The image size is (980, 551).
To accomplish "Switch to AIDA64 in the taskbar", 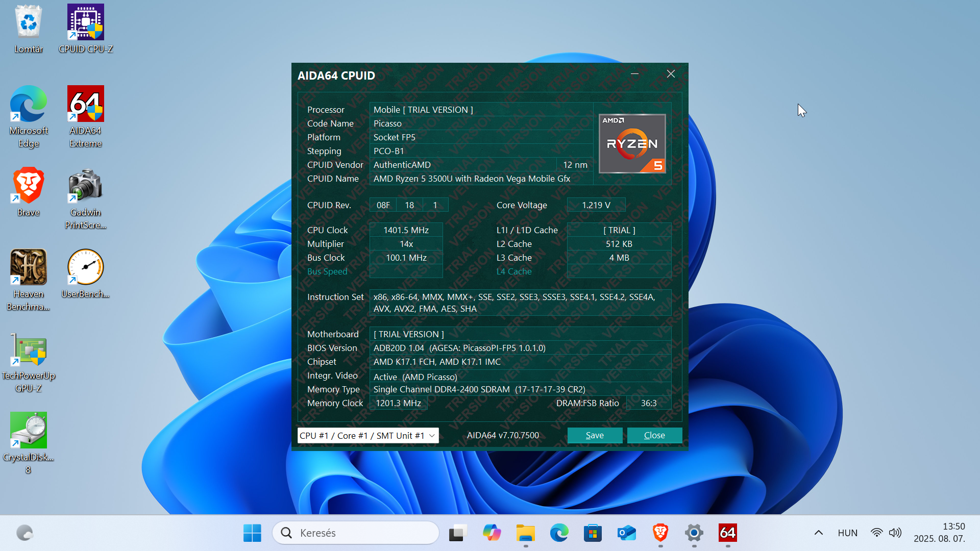I will [728, 533].
